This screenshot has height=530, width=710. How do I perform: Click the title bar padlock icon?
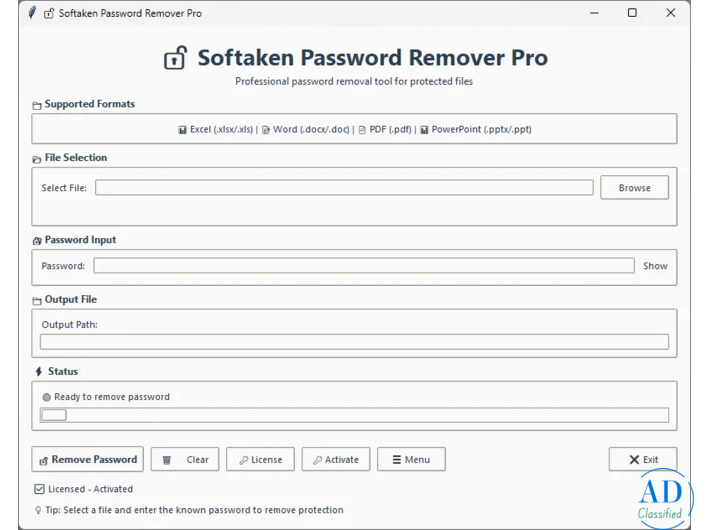[49, 13]
